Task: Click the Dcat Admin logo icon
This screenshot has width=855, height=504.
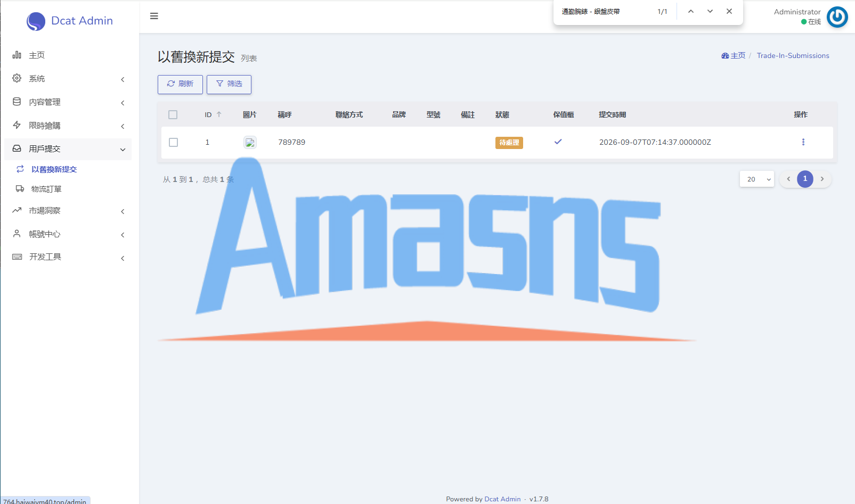Action: point(36,21)
